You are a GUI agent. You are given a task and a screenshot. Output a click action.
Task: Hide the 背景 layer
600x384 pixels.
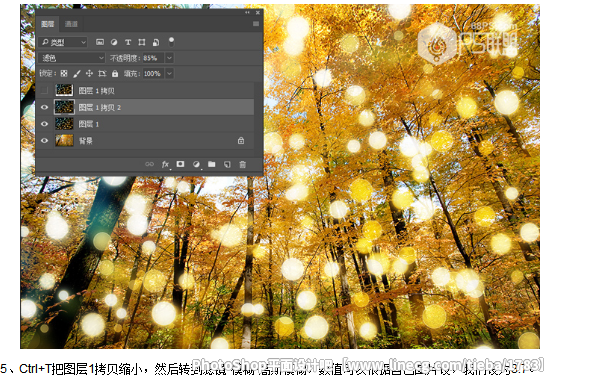[x=44, y=140]
